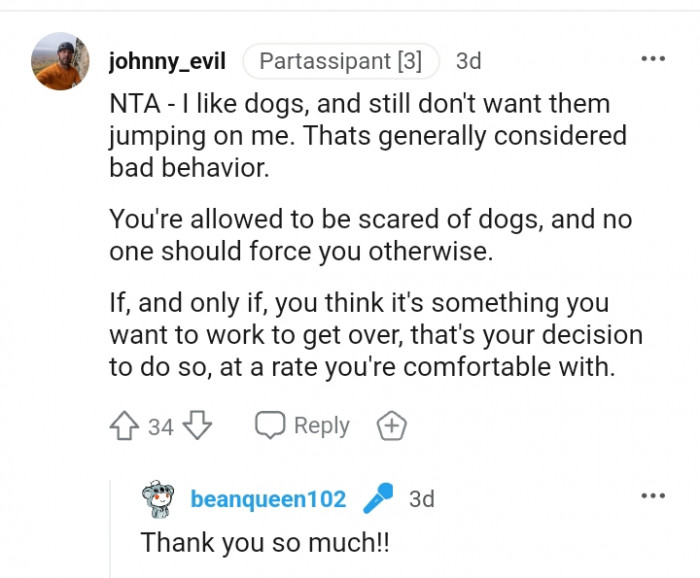Click the paragraph starting with 'NTA - I like dogs'
The height and width of the screenshot is (578, 700).
pos(367,136)
